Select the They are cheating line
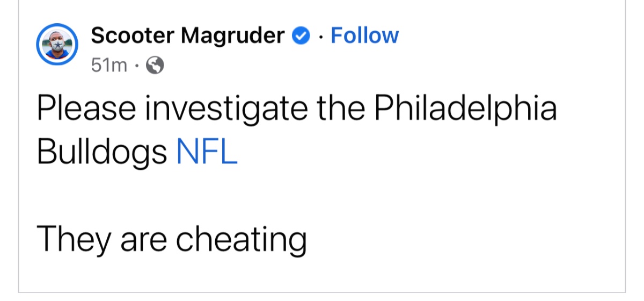 coord(172,239)
